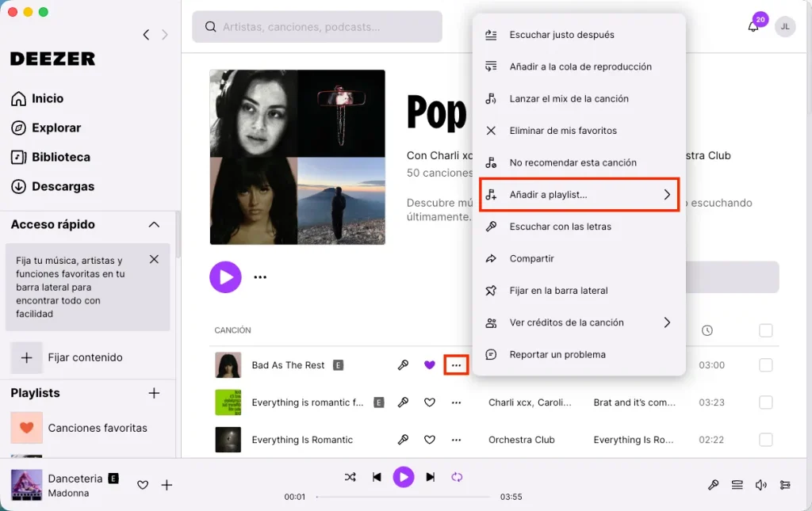Select Escuchar con las letras
This screenshot has height=511, width=812.
coord(579,227)
